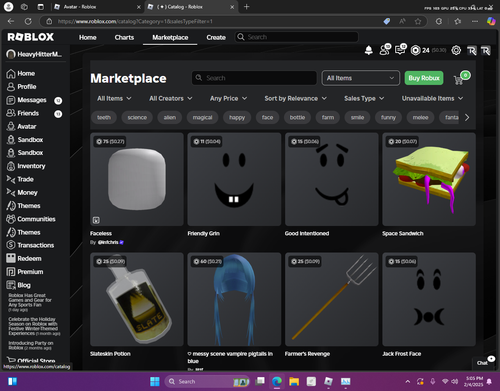This screenshot has height=391, width=500.
Task: Click the browser address bar
Action: 213,21
